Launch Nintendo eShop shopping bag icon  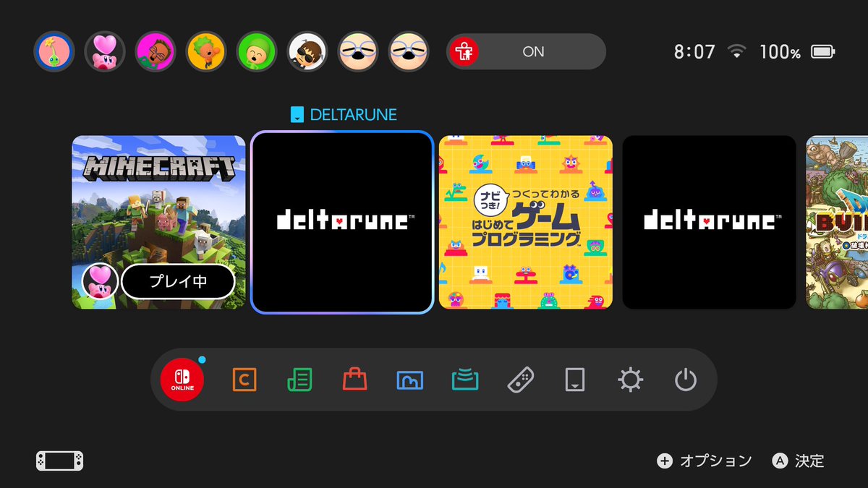tap(354, 380)
